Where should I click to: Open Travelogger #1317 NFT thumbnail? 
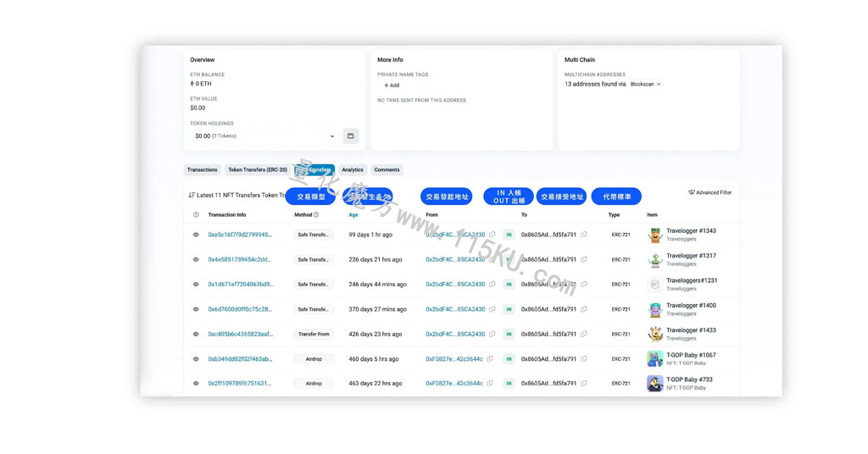click(655, 260)
